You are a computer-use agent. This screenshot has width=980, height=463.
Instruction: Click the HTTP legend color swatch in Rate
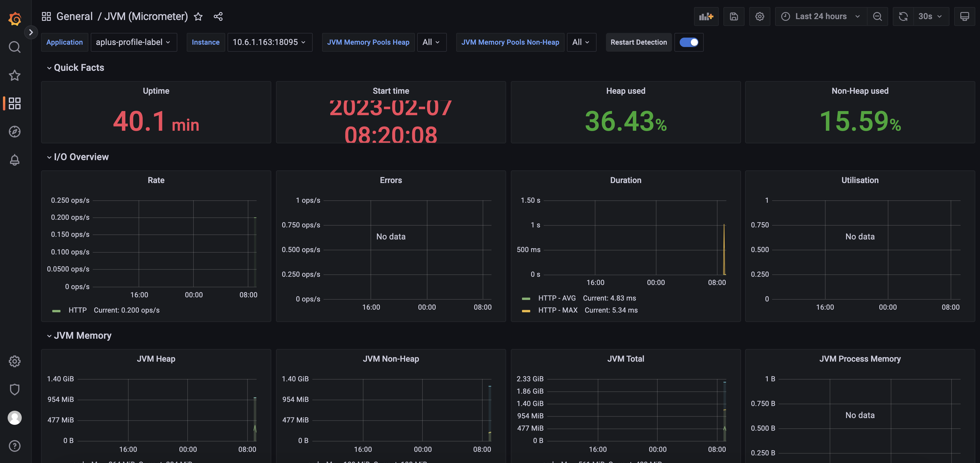(x=56, y=311)
